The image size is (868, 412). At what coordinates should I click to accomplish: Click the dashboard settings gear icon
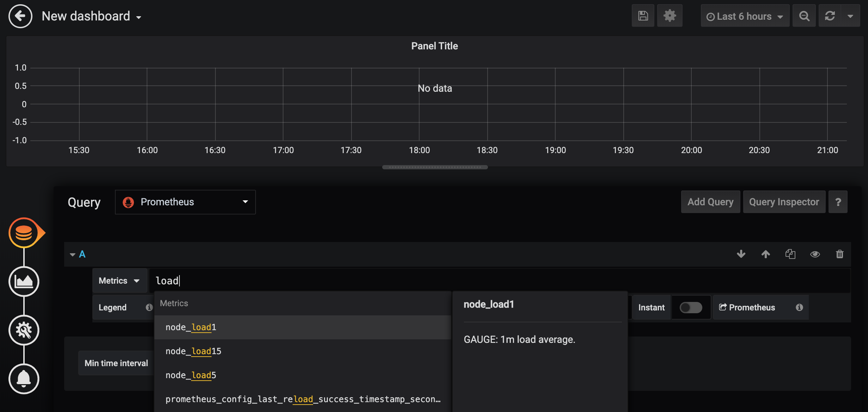point(670,16)
